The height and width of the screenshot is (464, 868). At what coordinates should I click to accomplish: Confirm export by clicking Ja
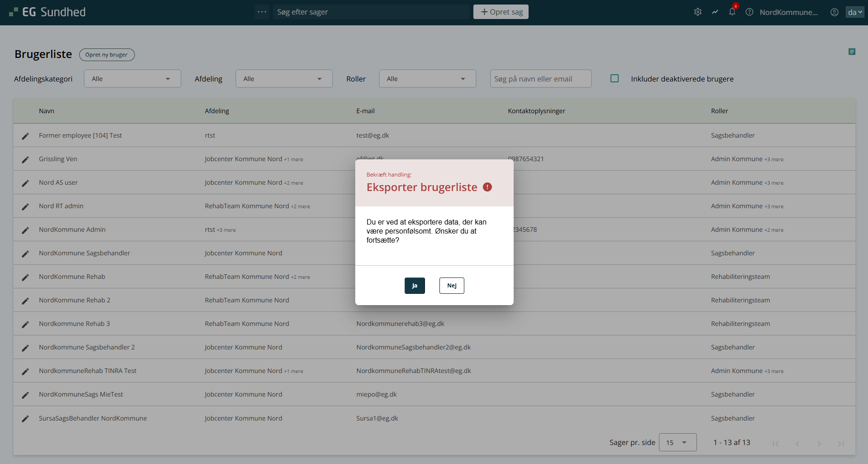(x=415, y=286)
